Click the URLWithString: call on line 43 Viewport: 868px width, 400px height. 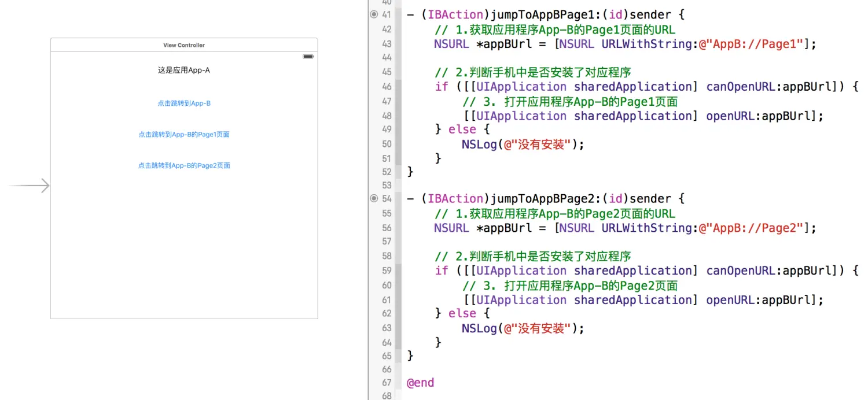tap(650, 44)
